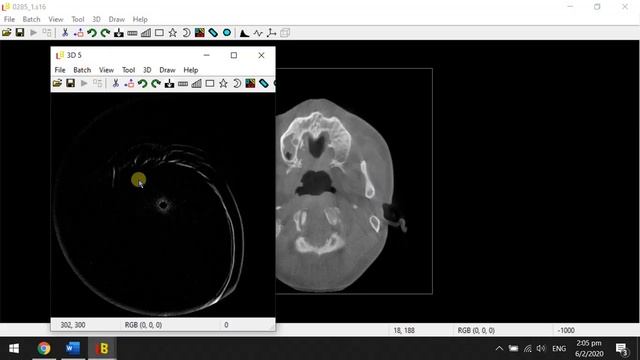Click the colorful map icon in the main toolbar
Screen dimensions: 640x360
(200, 33)
